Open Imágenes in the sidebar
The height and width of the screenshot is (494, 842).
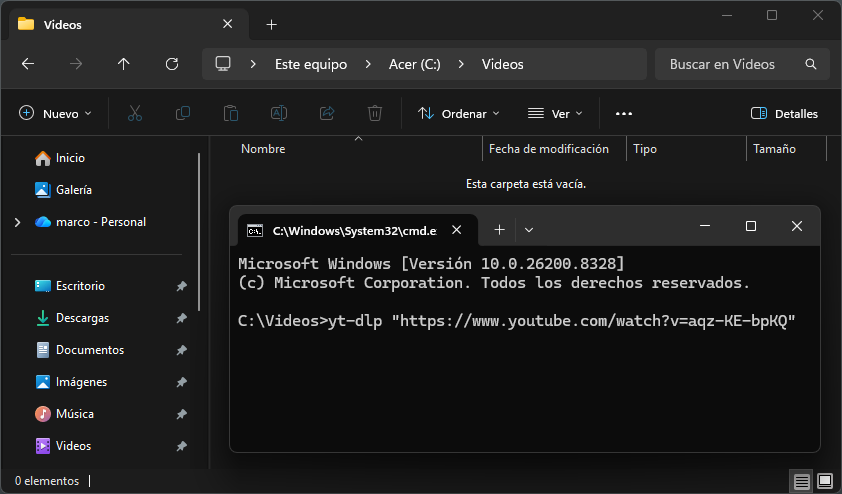click(x=81, y=382)
